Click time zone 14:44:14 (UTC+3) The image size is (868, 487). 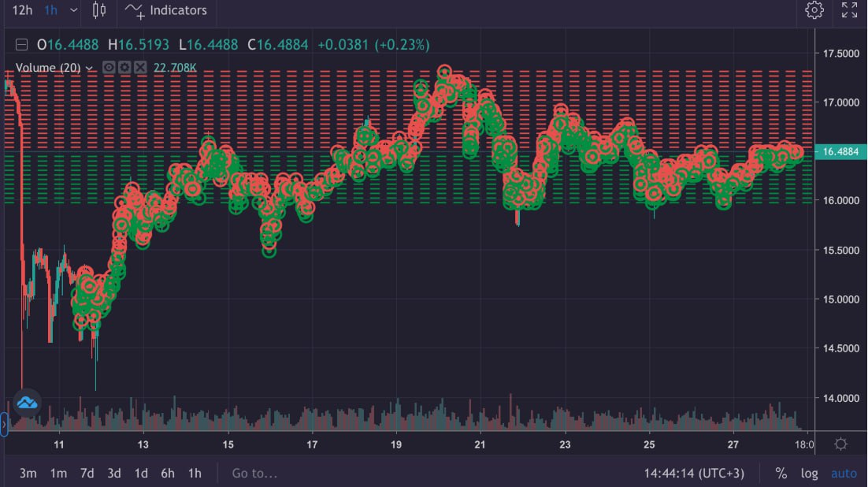694,473
